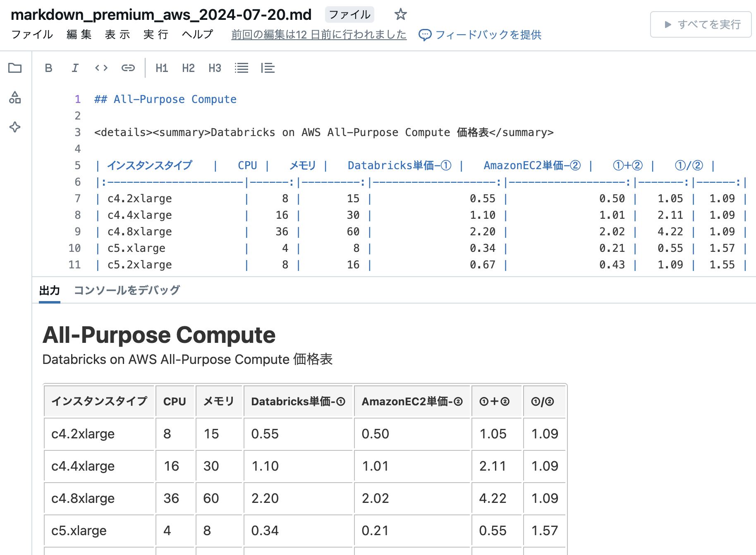Insert a hyperlink
Image resolution: width=756 pixels, height=555 pixels.
click(128, 68)
